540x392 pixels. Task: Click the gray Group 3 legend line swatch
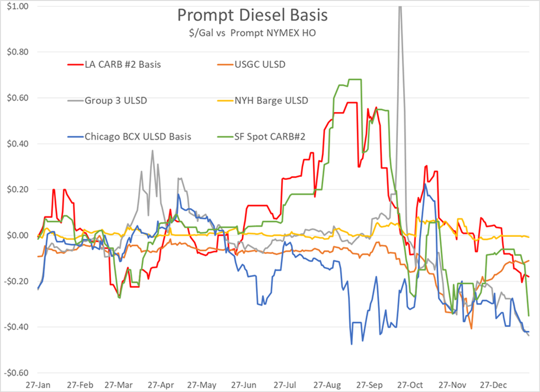click(x=75, y=101)
